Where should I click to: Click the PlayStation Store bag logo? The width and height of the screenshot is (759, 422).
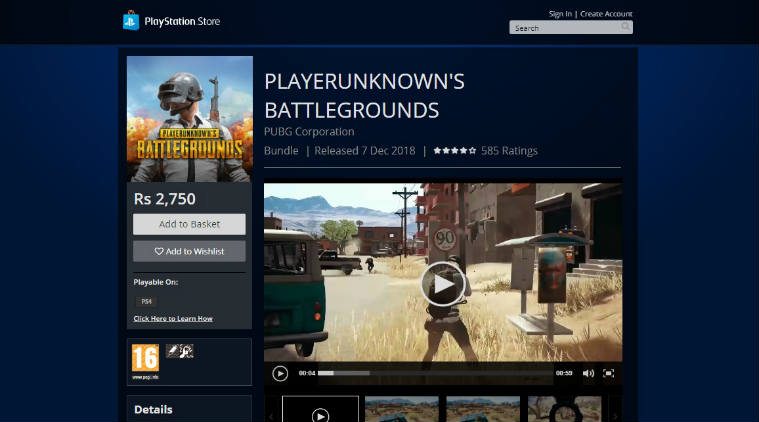tap(131, 21)
